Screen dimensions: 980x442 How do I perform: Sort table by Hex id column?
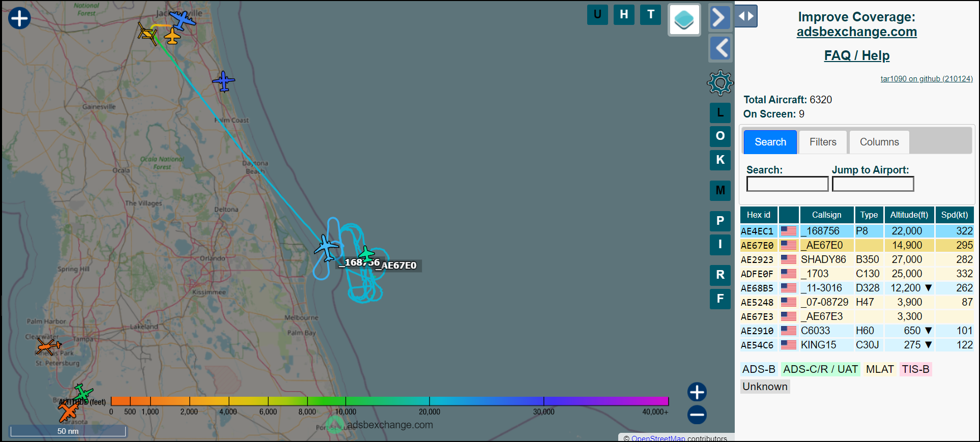[759, 215]
